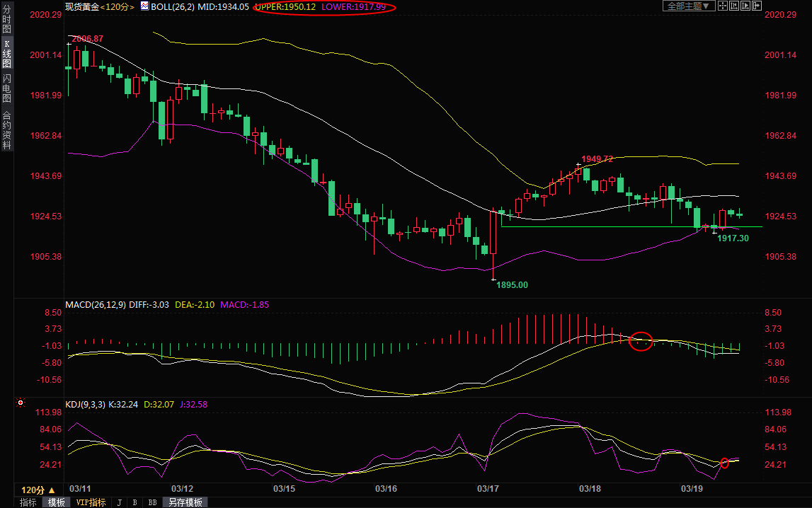Click the play-forward range icon
This screenshot has width=812, height=508.
tap(744, 6)
